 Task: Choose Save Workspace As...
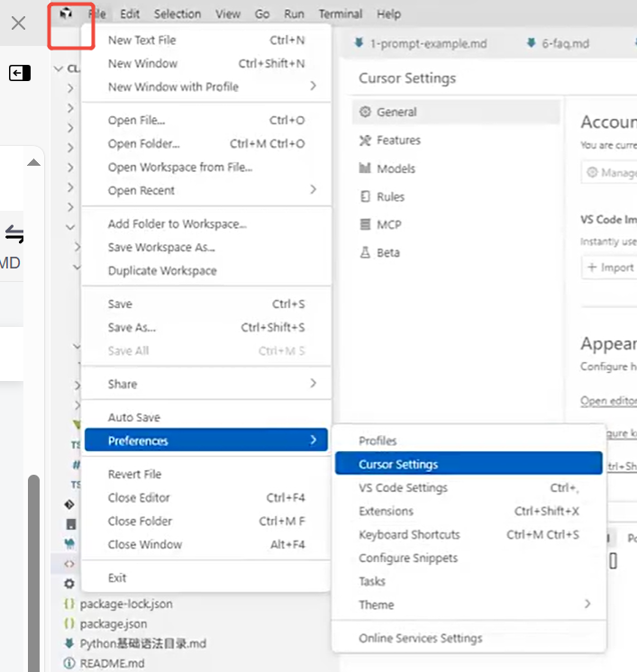(x=206, y=248)
